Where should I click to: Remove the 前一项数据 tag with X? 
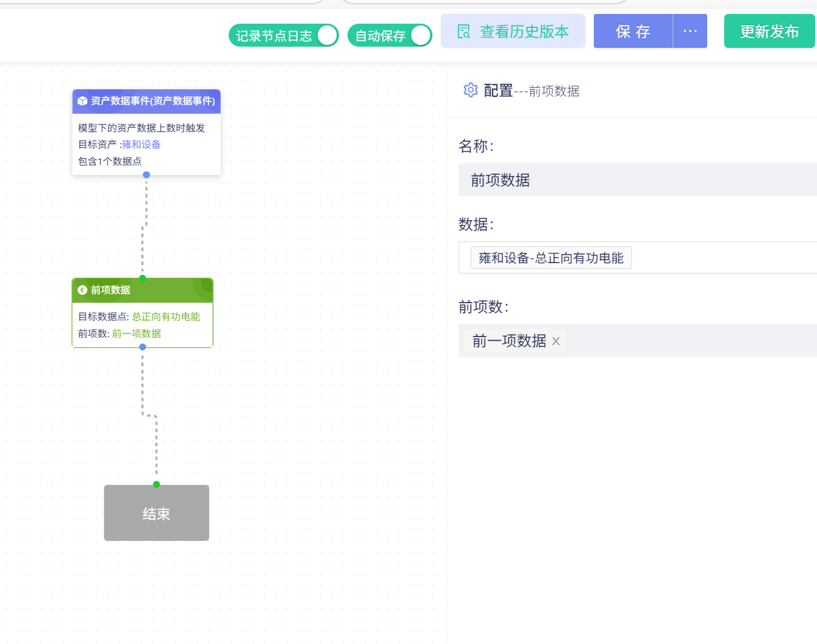pyautogui.click(x=556, y=341)
